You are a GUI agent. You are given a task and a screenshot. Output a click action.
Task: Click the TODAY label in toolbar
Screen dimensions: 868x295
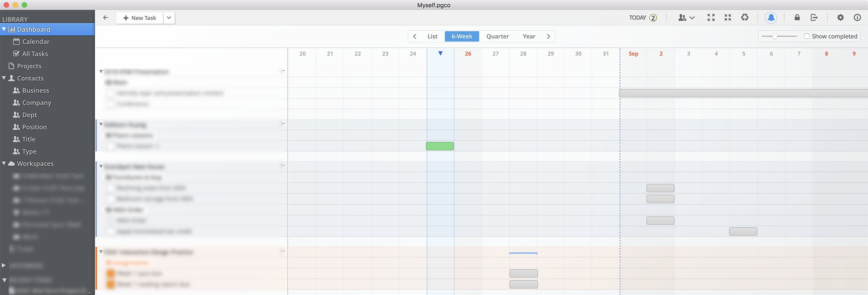[x=638, y=18]
